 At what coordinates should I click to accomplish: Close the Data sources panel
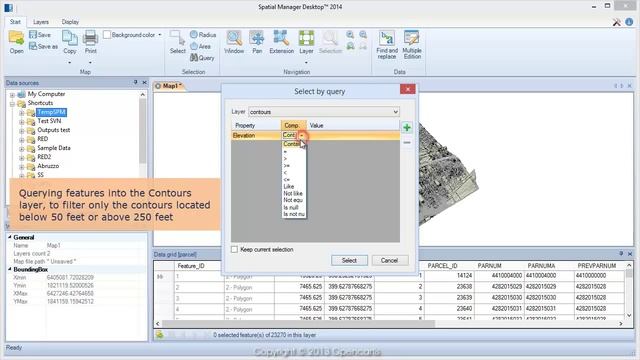point(144,82)
